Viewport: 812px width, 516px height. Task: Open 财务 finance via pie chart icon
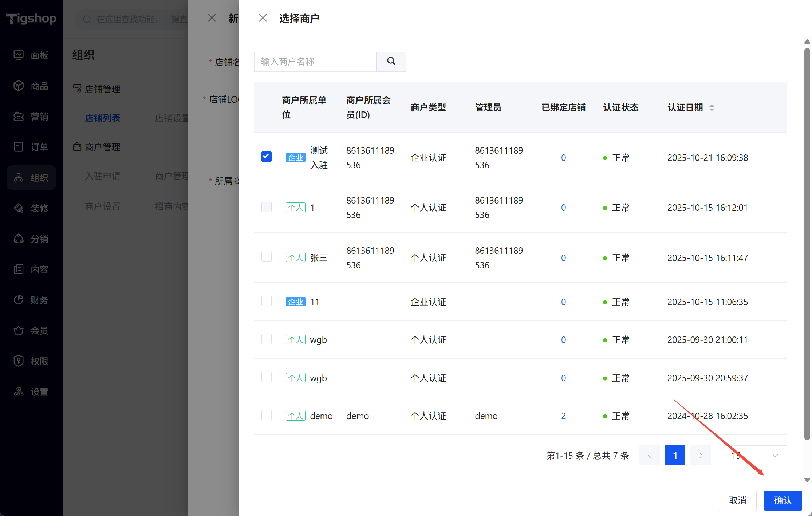(x=19, y=300)
